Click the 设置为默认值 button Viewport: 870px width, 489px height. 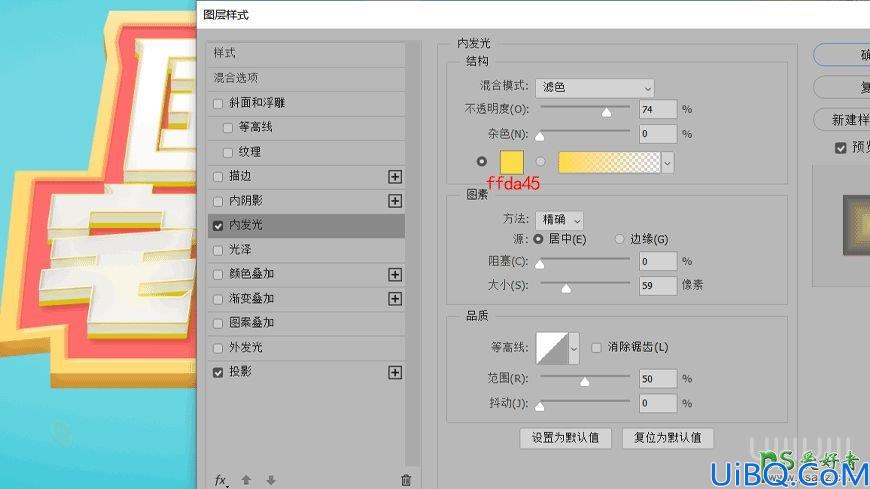tap(565, 438)
